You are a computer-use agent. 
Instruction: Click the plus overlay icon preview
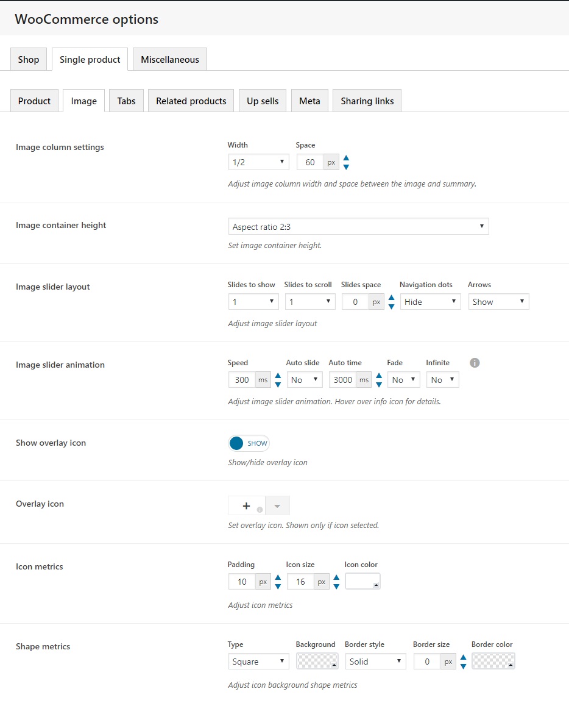[246, 506]
